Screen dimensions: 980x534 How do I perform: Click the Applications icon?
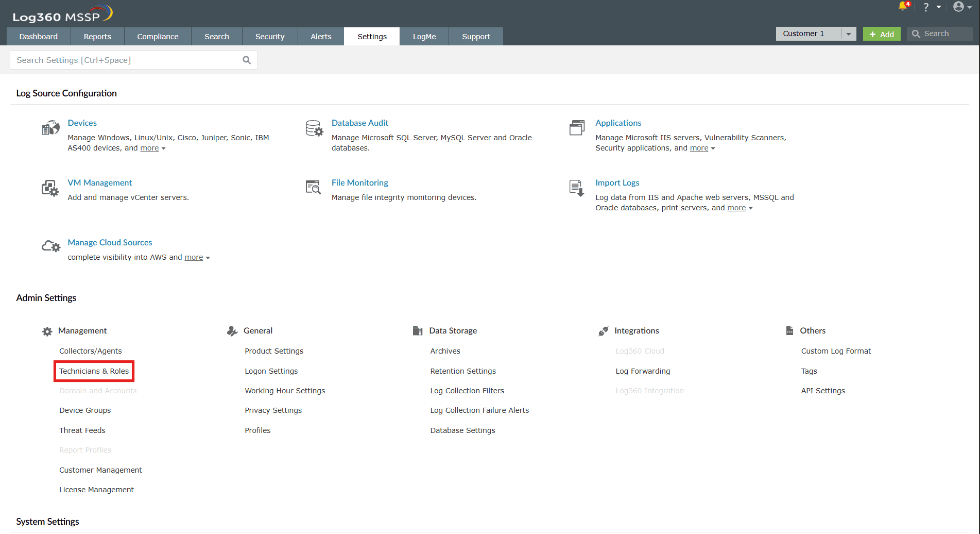[x=577, y=128]
